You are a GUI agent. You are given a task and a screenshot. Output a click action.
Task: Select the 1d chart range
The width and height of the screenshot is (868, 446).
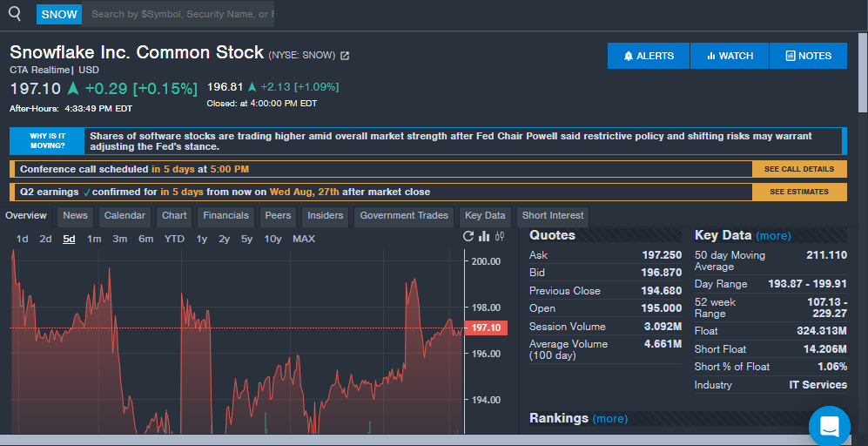pos(22,239)
